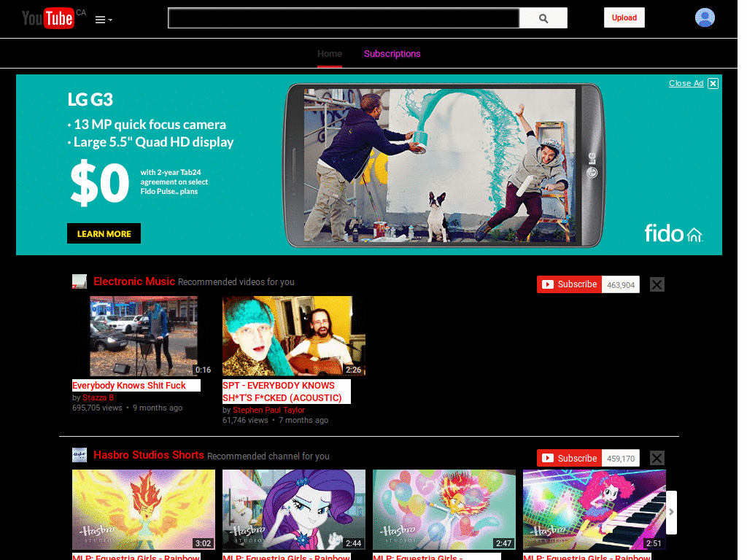Image resolution: width=747 pixels, height=560 pixels.
Task: Click LEARN MORE on the LG G3 ad
Action: pos(104,233)
